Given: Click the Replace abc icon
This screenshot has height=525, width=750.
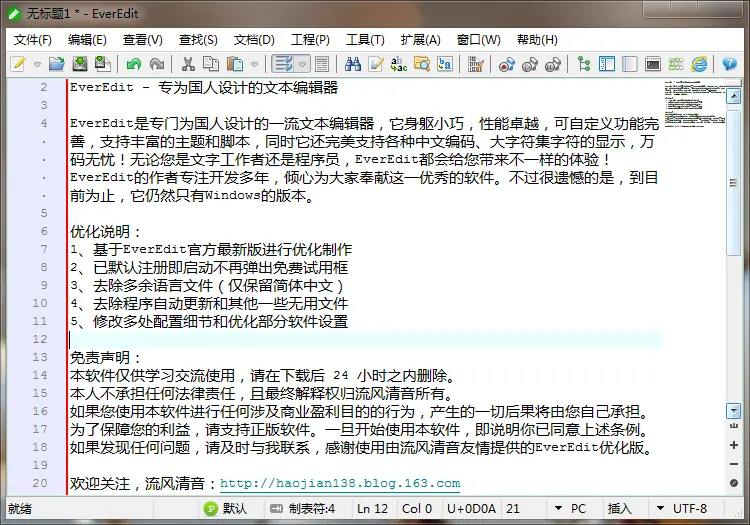Looking at the screenshot, I should [x=398, y=64].
